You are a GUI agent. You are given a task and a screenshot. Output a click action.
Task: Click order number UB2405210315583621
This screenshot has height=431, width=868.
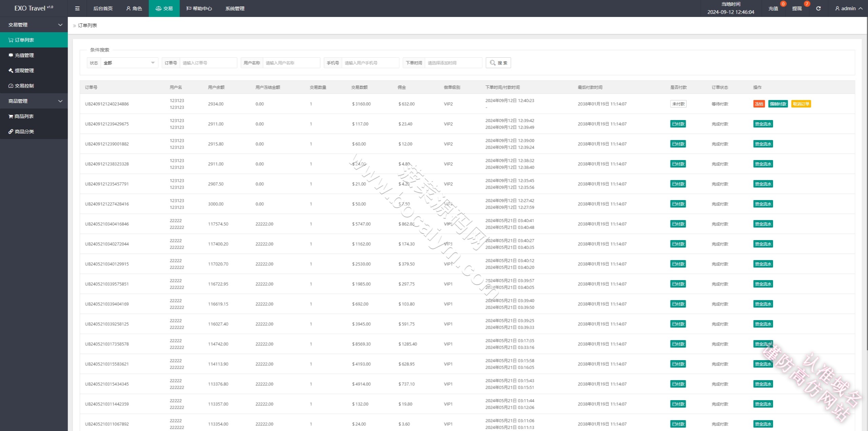(x=107, y=364)
